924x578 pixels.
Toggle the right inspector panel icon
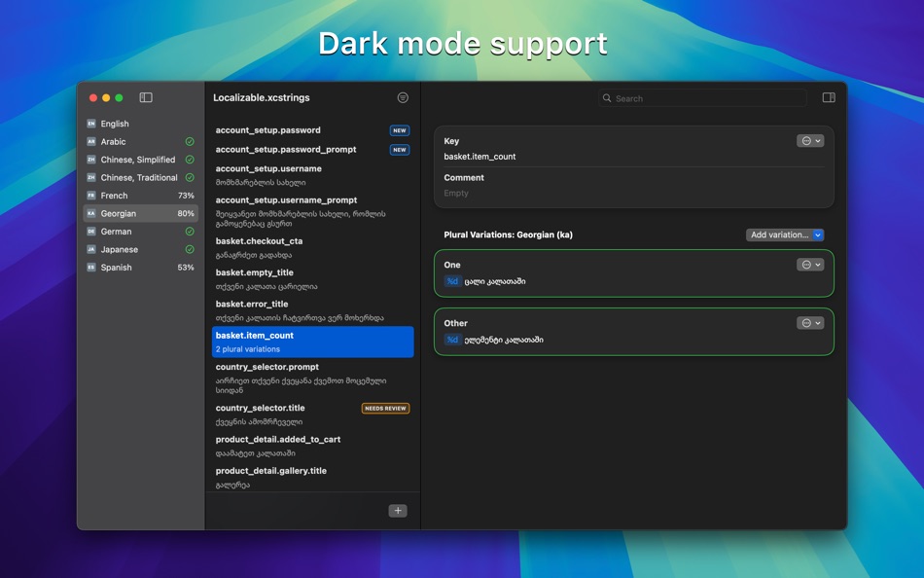click(x=829, y=97)
